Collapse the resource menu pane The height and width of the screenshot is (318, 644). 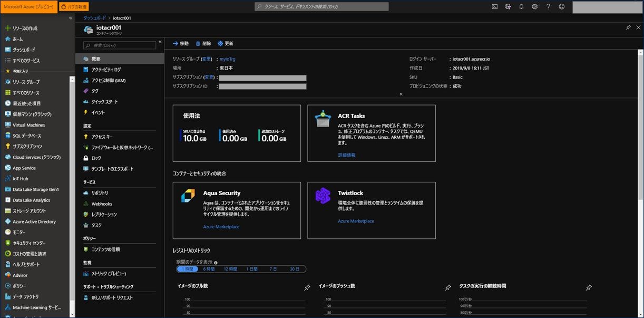coord(160,42)
